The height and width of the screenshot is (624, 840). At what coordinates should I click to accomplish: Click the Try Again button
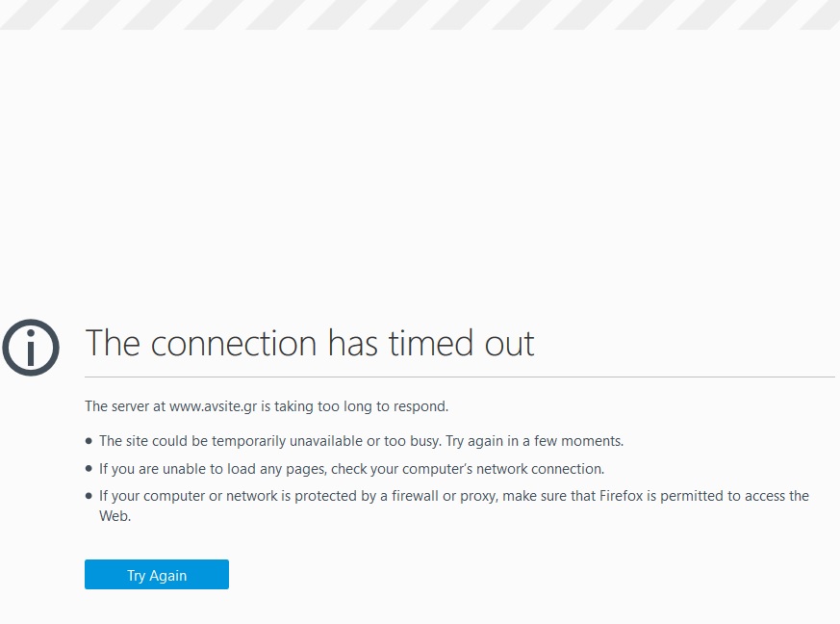coord(157,575)
